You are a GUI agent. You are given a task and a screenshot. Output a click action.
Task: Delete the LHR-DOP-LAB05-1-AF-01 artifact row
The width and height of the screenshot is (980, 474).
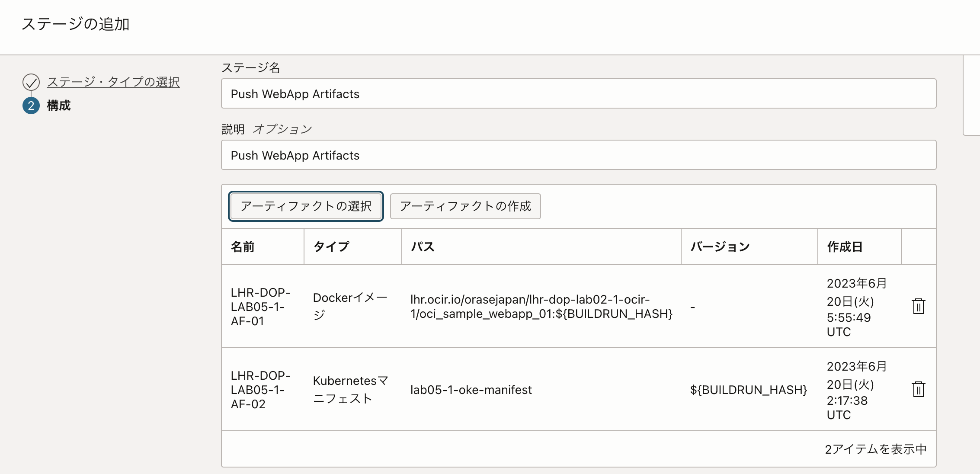[x=918, y=306]
